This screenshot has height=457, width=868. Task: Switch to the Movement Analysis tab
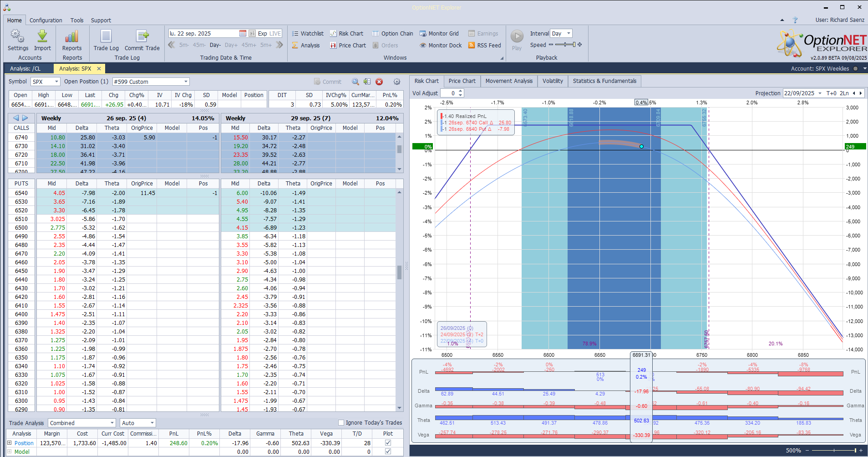509,81
